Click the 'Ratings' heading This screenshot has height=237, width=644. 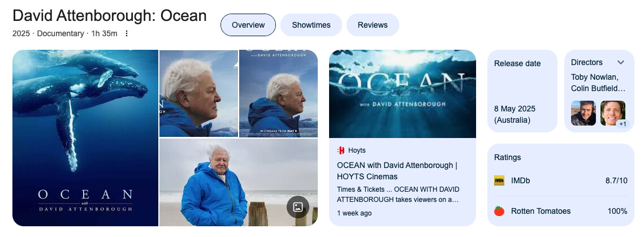pyautogui.click(x=507, y=157)
